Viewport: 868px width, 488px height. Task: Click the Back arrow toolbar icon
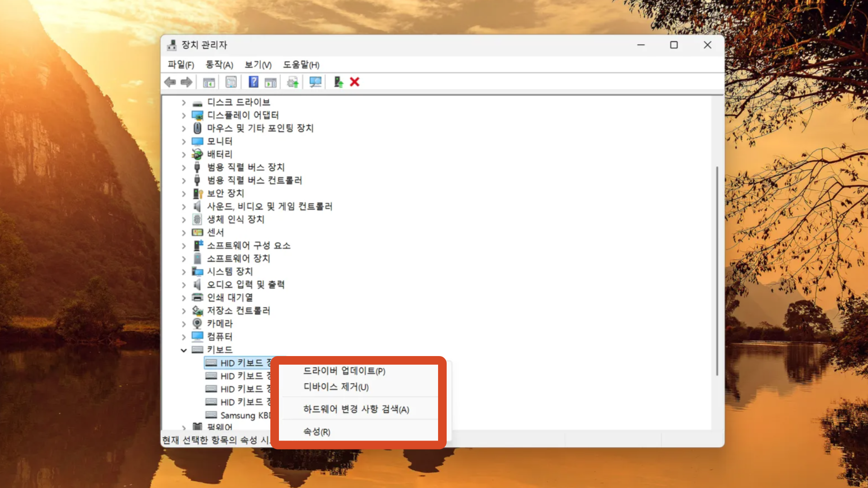(x=170, y=82)
